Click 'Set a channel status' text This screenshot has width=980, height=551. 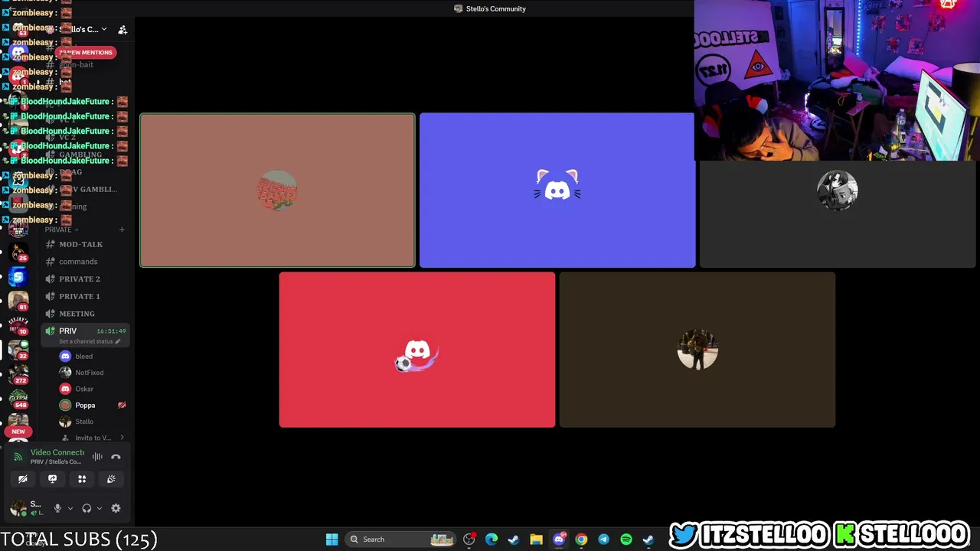pos(86,341)
